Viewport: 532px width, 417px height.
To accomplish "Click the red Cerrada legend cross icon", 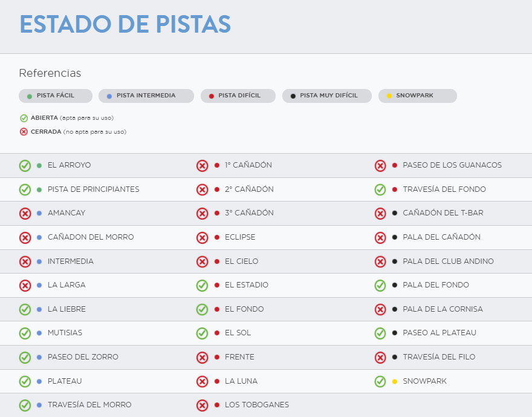I will coord(24,132).
